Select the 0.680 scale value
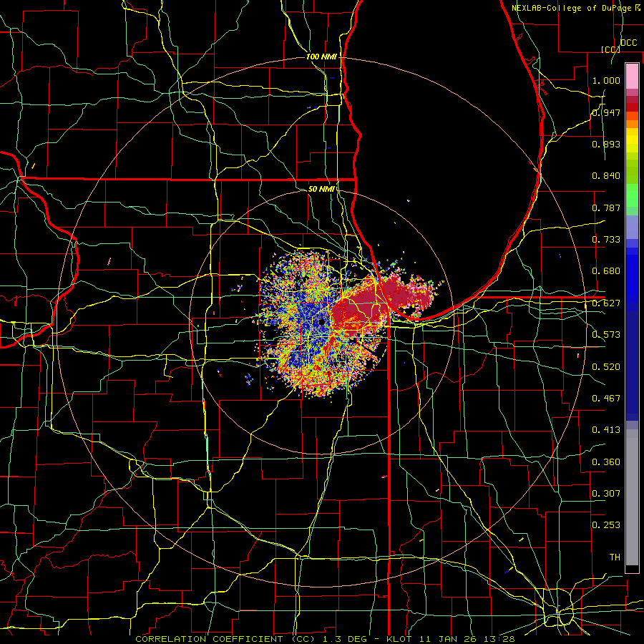The height and width of the screenshot is (644, 644). pyautogui.click(x=606, y=271)
